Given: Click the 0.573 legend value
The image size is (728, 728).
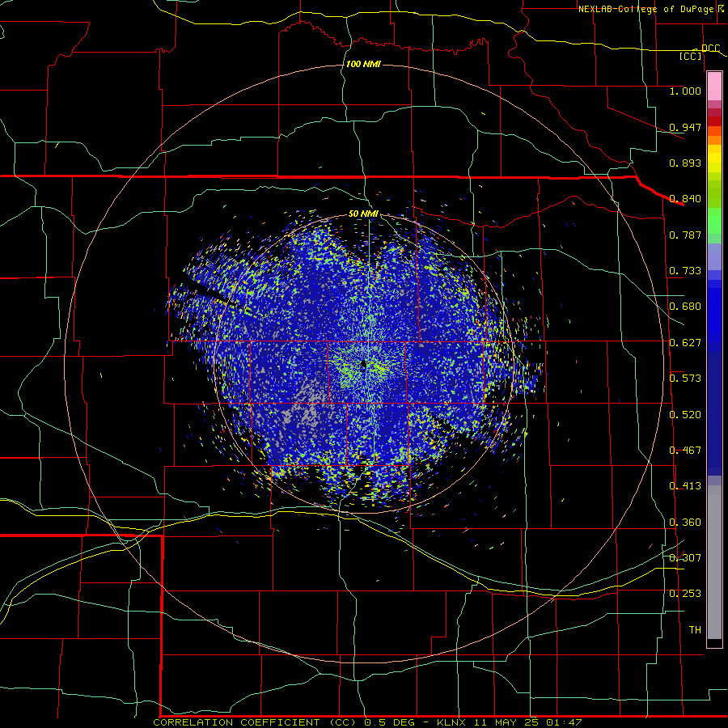Looking at the screenshot, I should 685,379.
